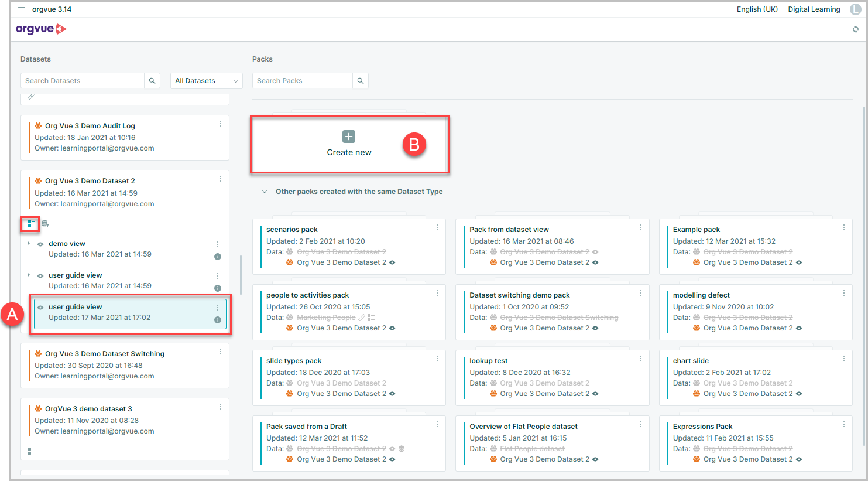Viewport: 868px width, 481px height.
Task: Open options menu for Expressions Pack
Action: tap(844, 424)
